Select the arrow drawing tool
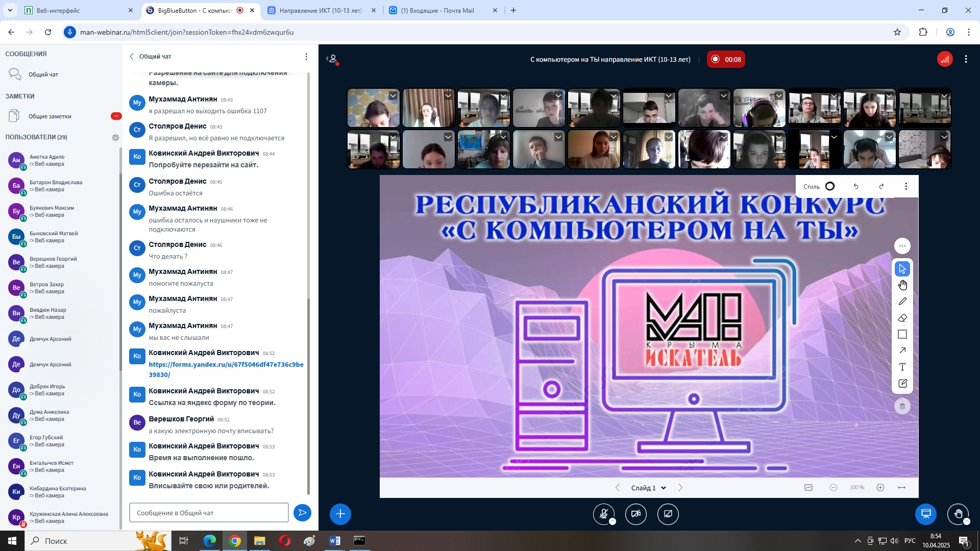This screenshot has height=551, width=980. click(902, 350)
